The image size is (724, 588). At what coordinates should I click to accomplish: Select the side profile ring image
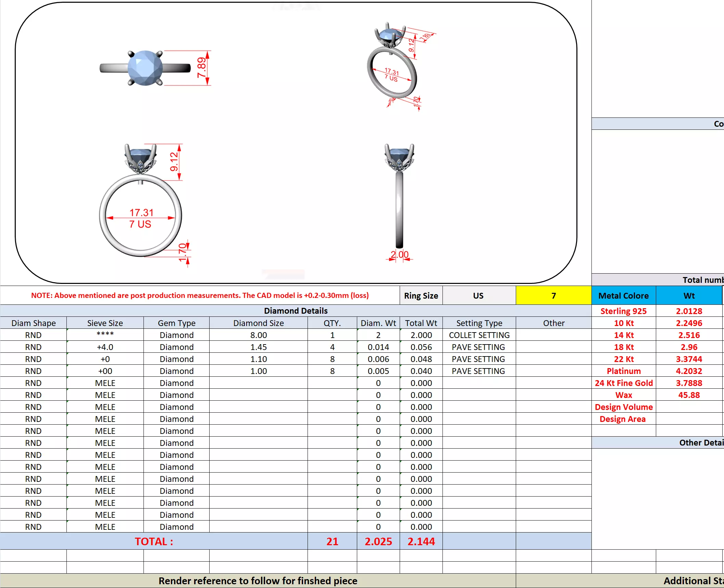pyautogui.click(x=399, y=197)
